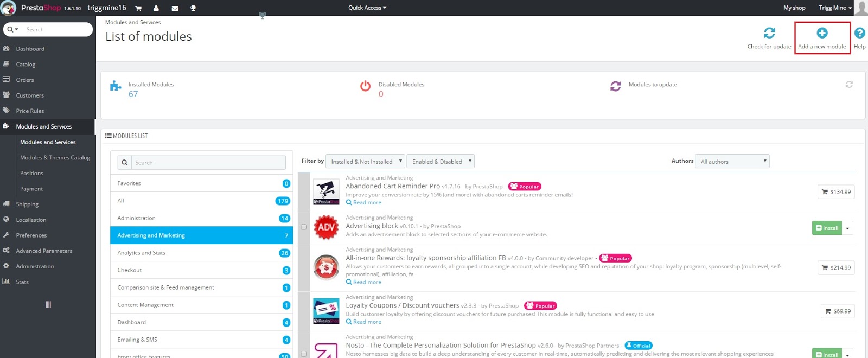The image size is (868, 358).
Task: Click the sidebar Search field
Action: pyautogui.click(x=56, y=29)
